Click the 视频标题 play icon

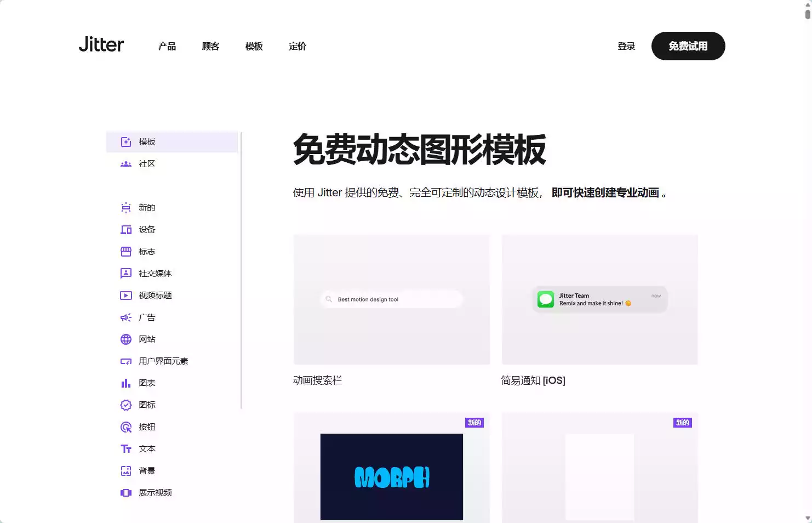(x=126, y=295)
